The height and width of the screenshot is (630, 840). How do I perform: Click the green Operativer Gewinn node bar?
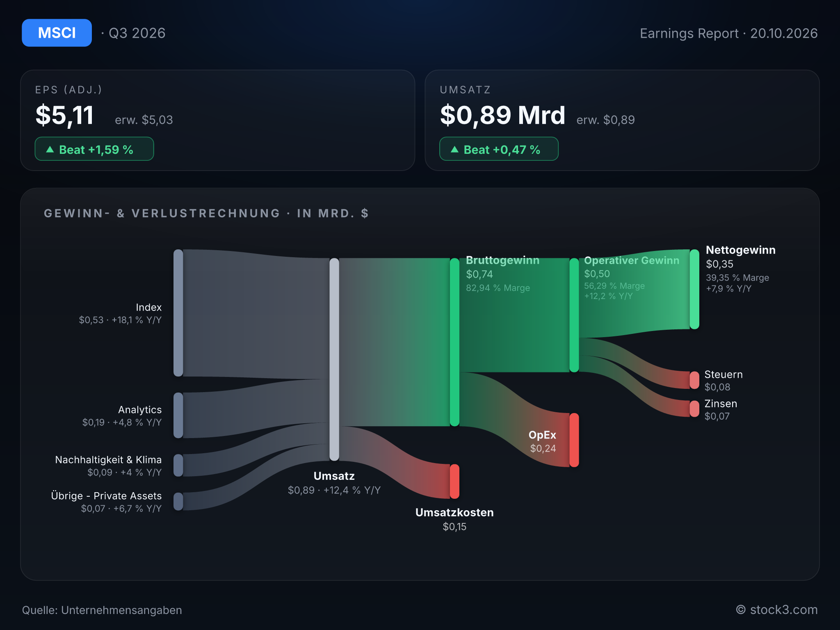tap(574, 315)
